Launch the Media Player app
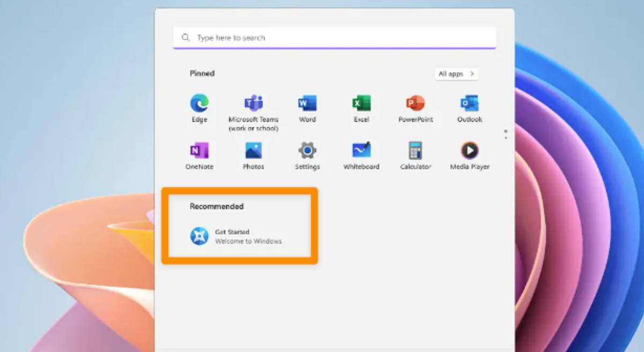 tap(470, 150)
